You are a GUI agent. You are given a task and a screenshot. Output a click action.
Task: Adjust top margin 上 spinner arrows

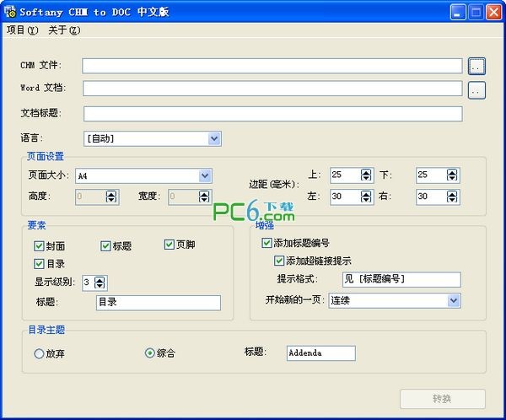pyautogui.click(x=366, y=175)
